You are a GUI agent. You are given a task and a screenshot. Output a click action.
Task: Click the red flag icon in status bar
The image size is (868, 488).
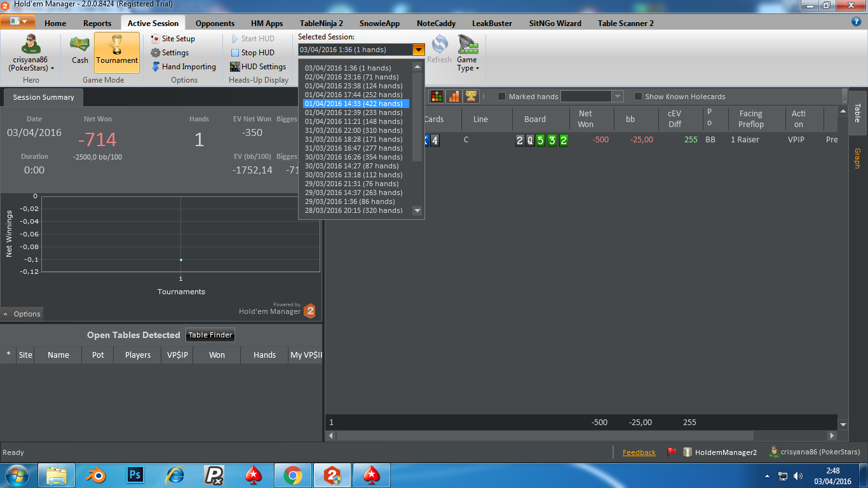671,452
